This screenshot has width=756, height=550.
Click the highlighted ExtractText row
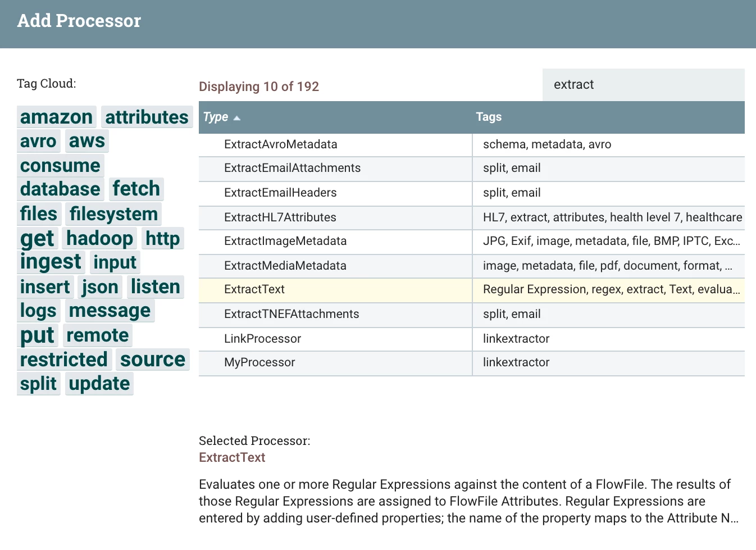pos(472,290)
